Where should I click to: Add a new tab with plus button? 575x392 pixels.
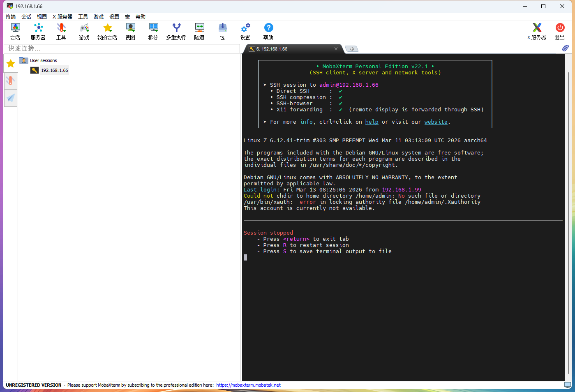coord(351,49)
